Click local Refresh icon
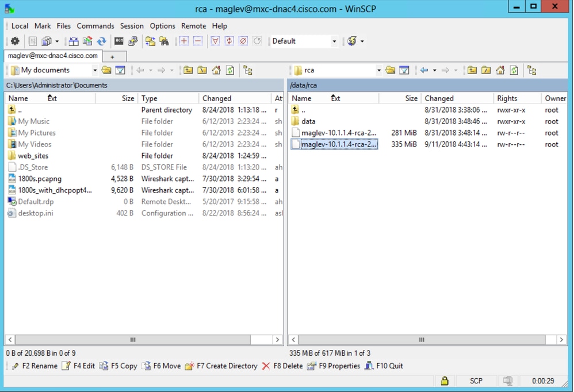 coord(230,70)
